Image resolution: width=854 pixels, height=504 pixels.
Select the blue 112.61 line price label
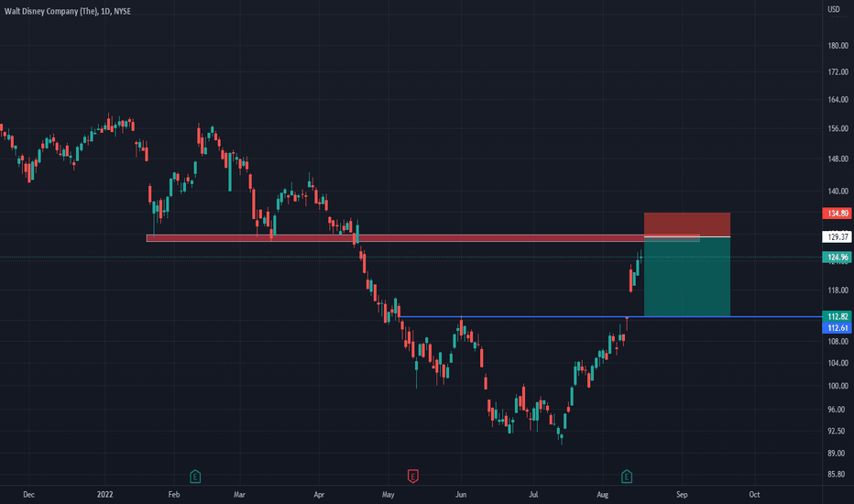838,327
